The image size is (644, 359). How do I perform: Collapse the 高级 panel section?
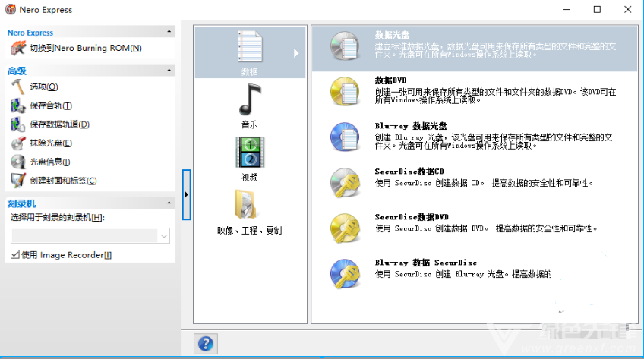pos(169,70)
